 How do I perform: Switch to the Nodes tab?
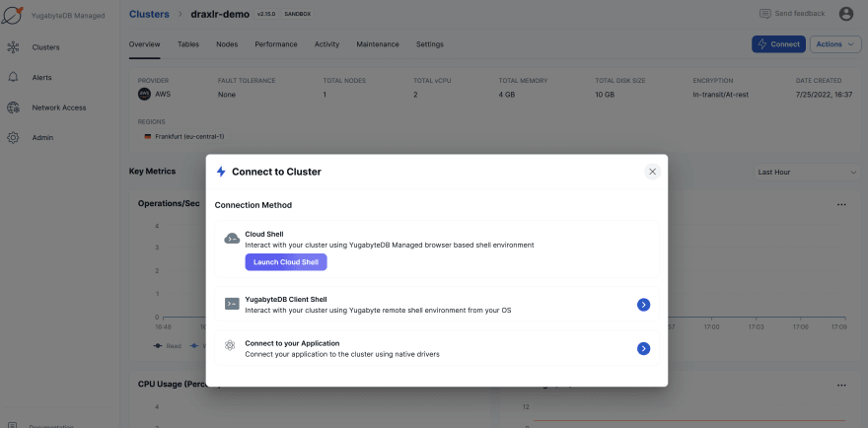(227, 44)
